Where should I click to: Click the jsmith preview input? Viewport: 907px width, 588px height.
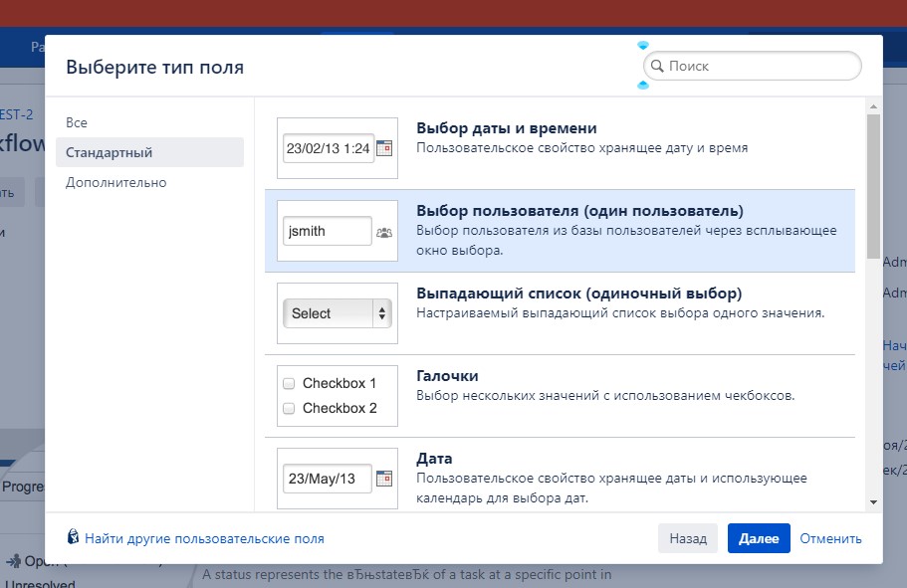point(327,231)
